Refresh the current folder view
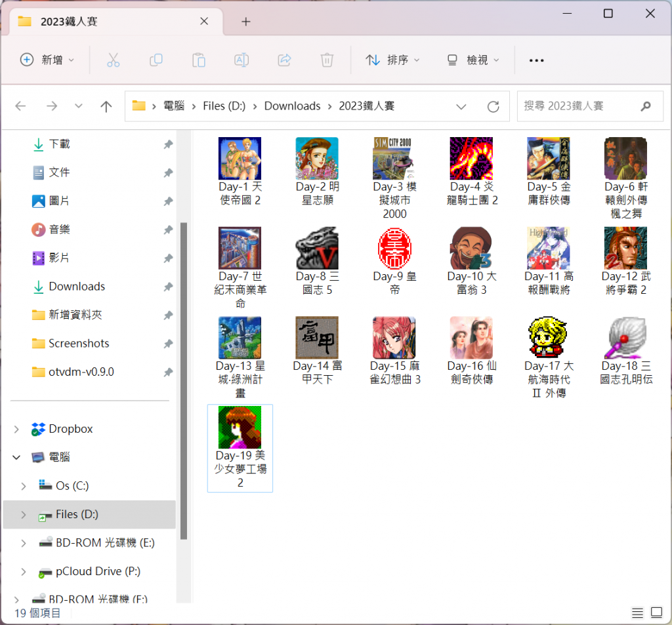Screen dimensions: 672x625 point(493,106)
